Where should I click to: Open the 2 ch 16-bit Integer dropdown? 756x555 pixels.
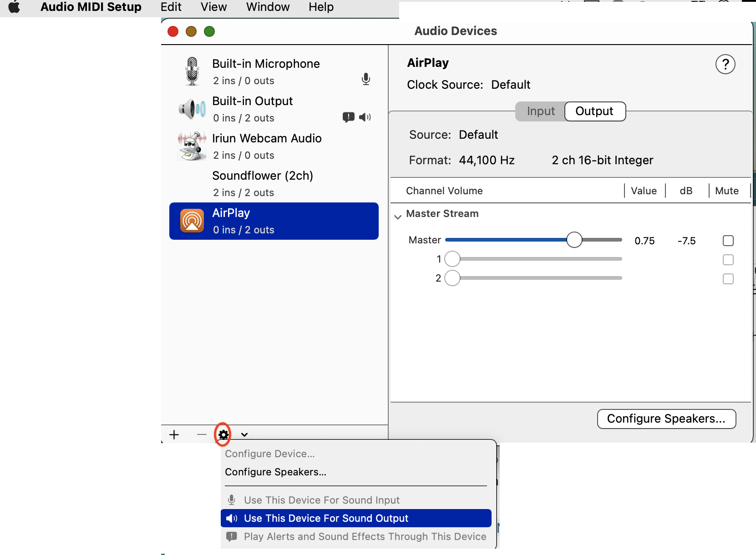pos(602,160)
